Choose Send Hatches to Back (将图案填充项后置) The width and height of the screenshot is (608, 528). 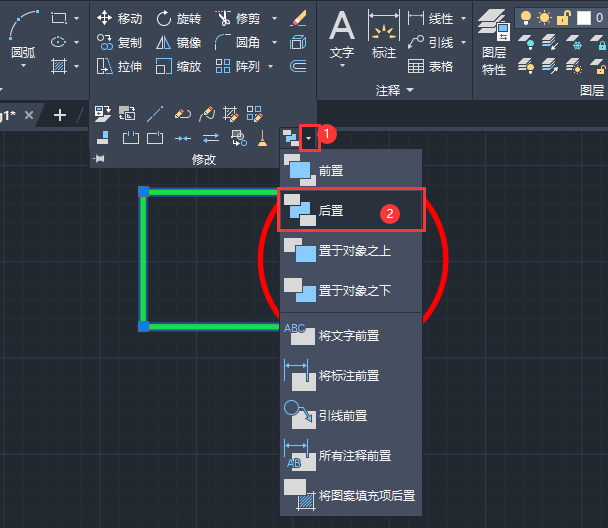(x=351, y=495)
